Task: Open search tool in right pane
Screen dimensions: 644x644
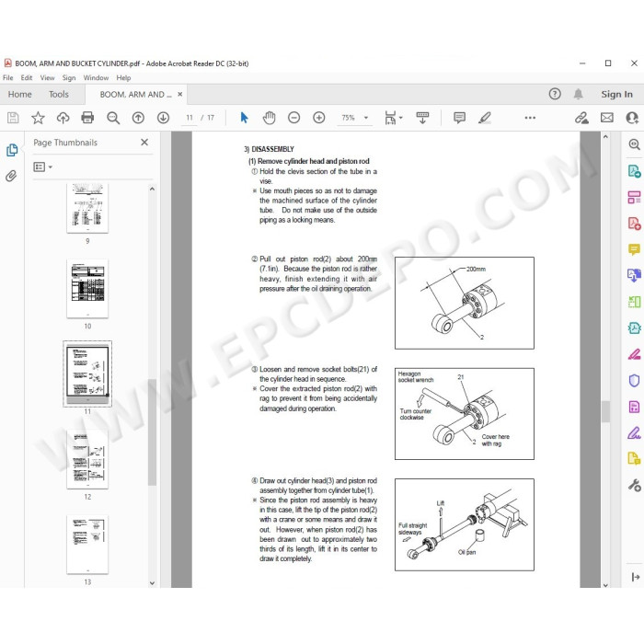Action: [x=634, y=144]
